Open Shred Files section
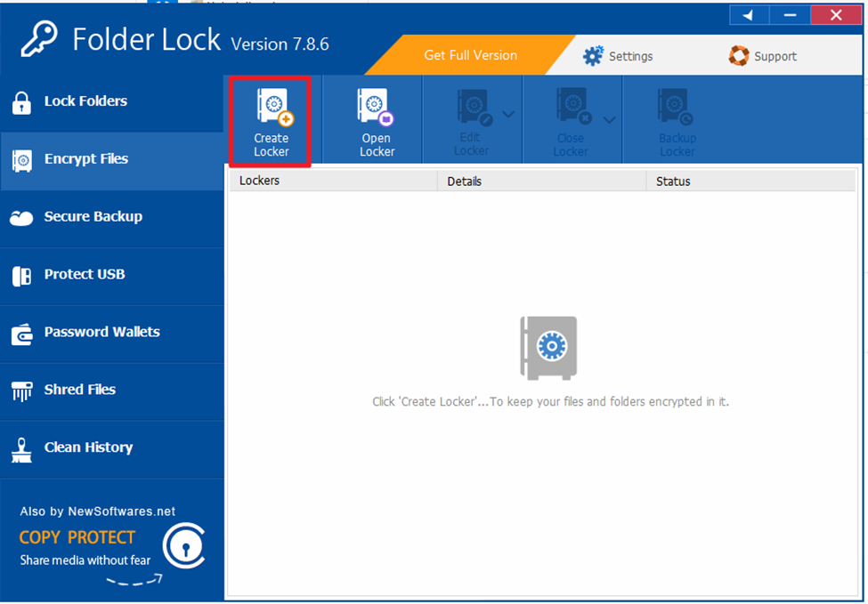Image resolution: width=868 pixels, height=604 pixels. [112, 391]
